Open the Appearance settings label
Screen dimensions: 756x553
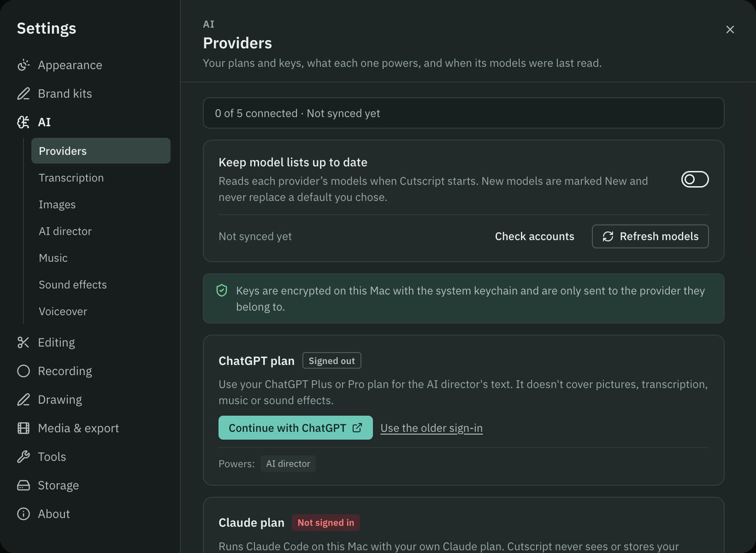tap(70, 65)
